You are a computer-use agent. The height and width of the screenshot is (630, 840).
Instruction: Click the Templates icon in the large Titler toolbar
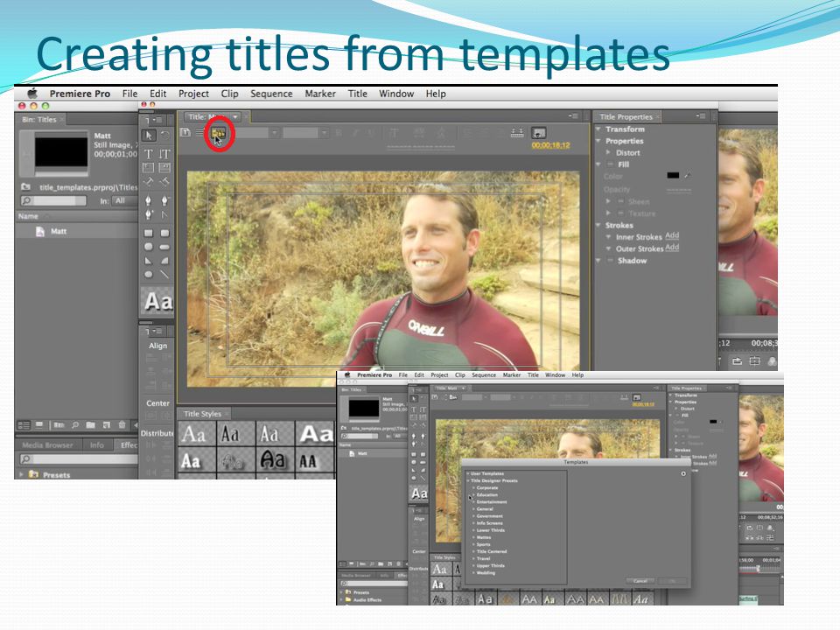(219, 132)
